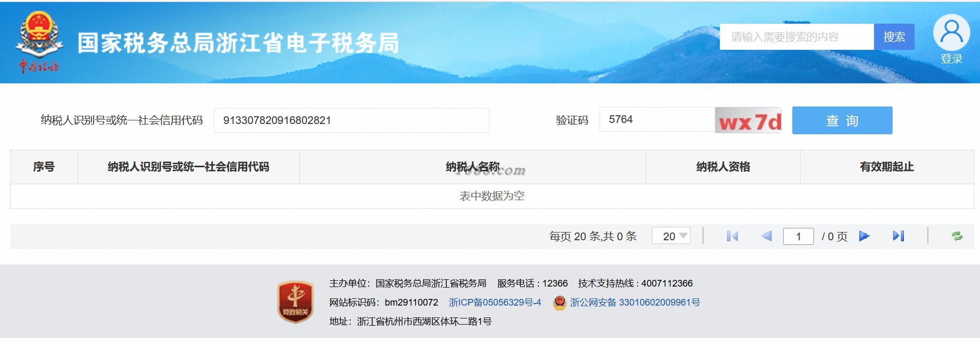Click the 网站标识码 bm29110072 text

[x=384, y=303]
